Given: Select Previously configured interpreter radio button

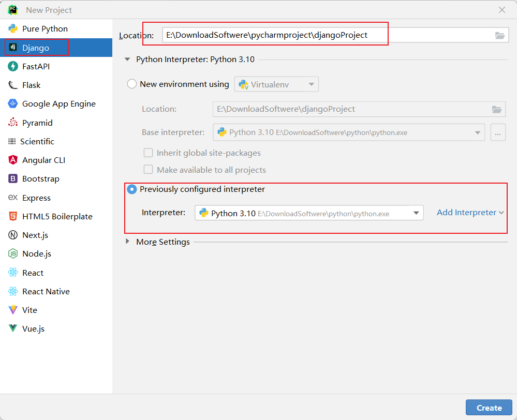Looking at the screenshot, I should tap(132, 189).
